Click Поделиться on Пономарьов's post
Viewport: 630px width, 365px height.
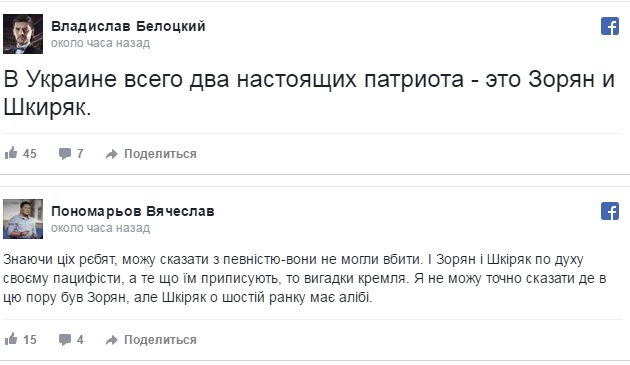point(160,340)
